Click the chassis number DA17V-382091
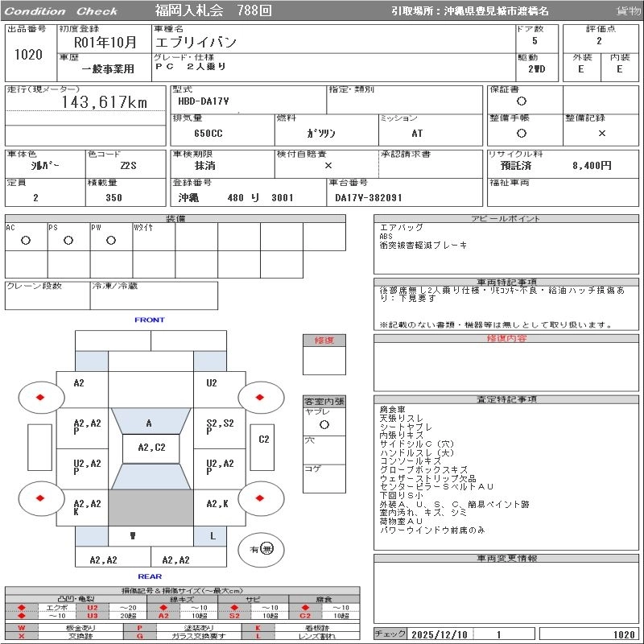The width and height of the screenshot is (644, 644). pos(369,197)
